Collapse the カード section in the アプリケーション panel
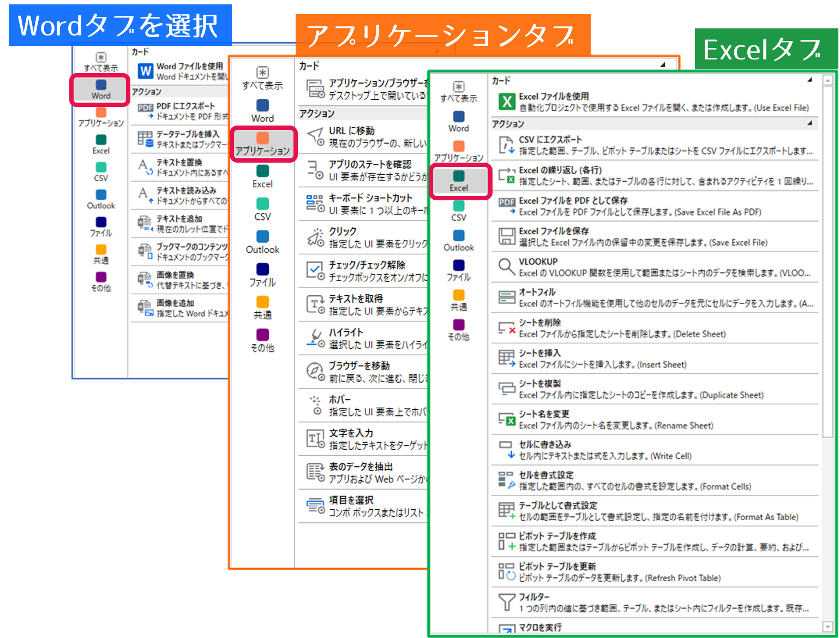840x638 pixels. click(663, 65)
